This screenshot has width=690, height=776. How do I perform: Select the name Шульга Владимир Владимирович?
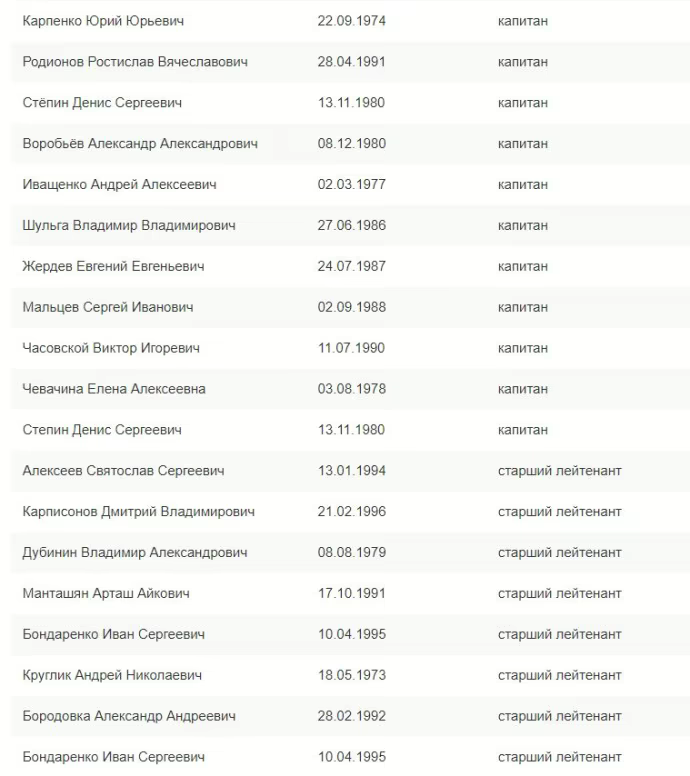pos(129,226)
